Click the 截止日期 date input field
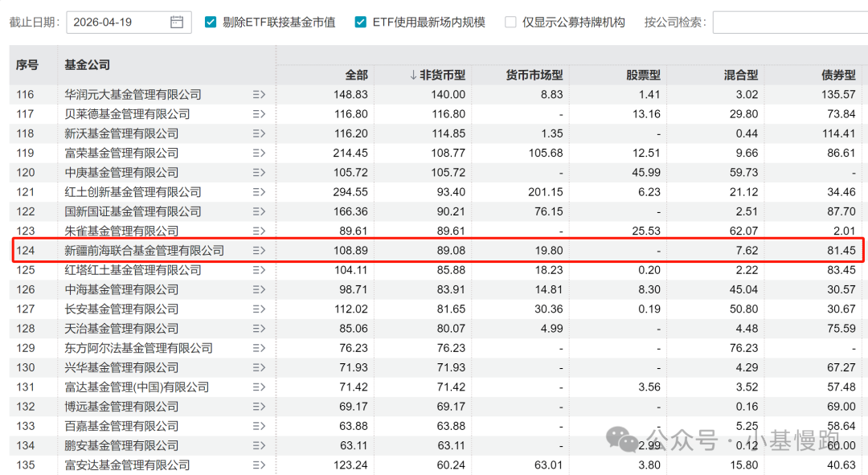Screen dimensions: 868x475 (129, 23)
